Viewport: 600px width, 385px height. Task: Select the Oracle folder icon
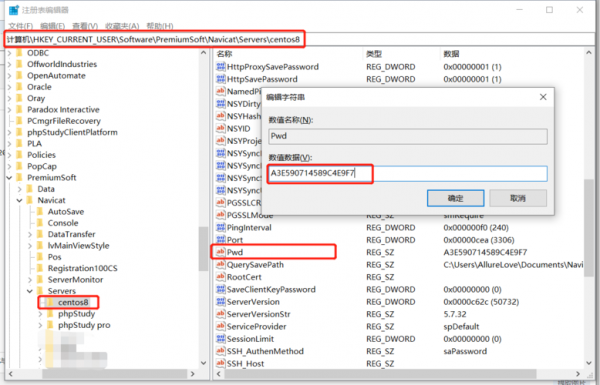(20, 87)
